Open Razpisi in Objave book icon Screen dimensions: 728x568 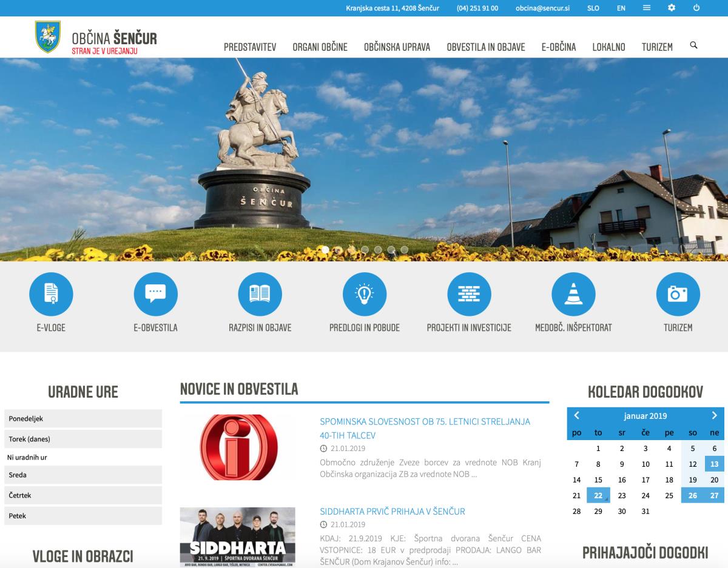point(260,294)
